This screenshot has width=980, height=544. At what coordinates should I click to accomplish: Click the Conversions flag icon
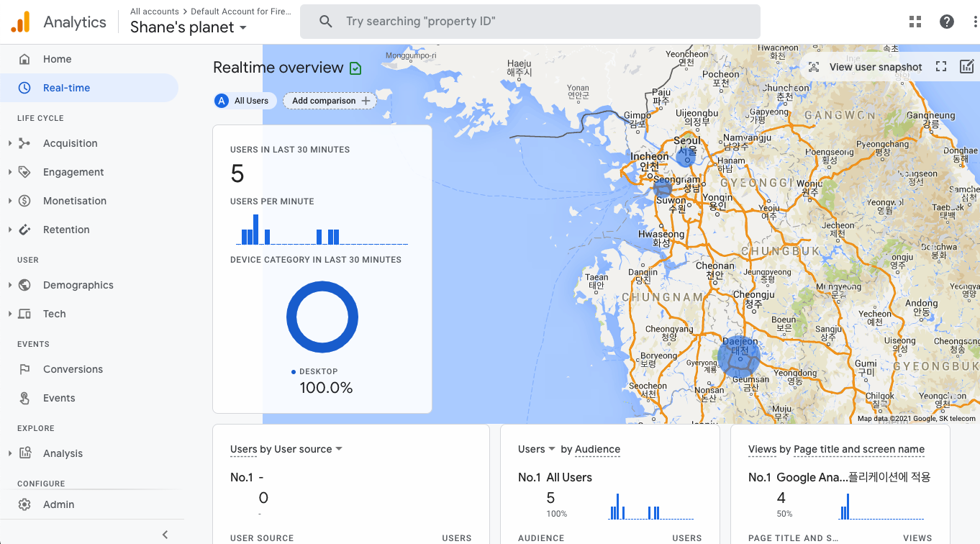pos(24,369)
